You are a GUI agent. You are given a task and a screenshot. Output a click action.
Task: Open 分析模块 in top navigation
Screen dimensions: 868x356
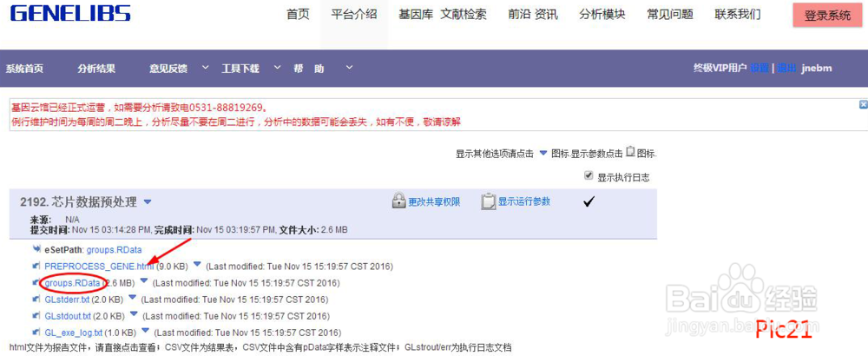[602, 15]
